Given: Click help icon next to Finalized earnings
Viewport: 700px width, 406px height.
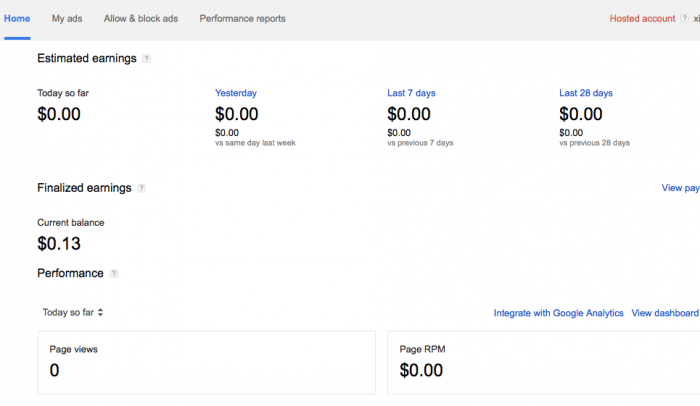Looking at the screenshot, I should (x=142, y=188).
